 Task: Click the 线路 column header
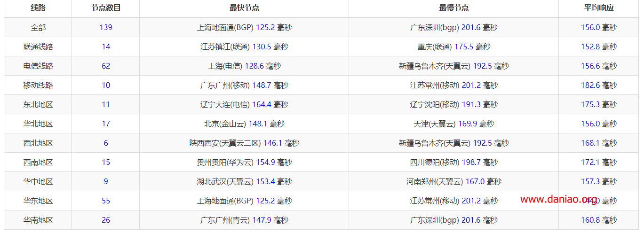tap(38, 8)
